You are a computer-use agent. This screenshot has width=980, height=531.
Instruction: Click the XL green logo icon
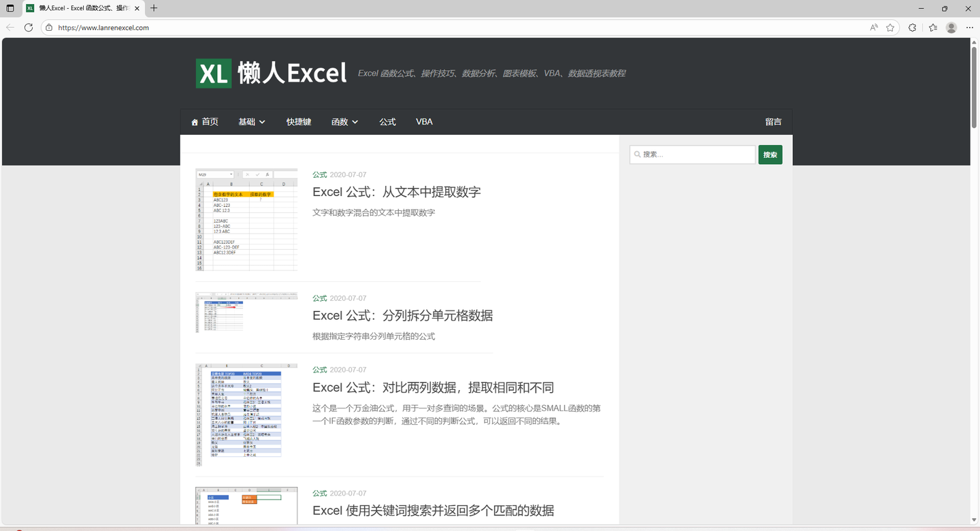tap(214, 73)
